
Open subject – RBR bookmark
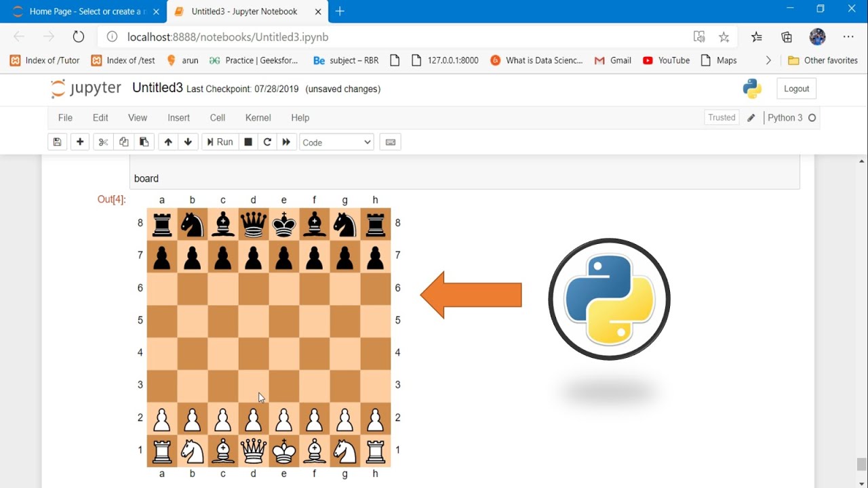tap(346, 60)
